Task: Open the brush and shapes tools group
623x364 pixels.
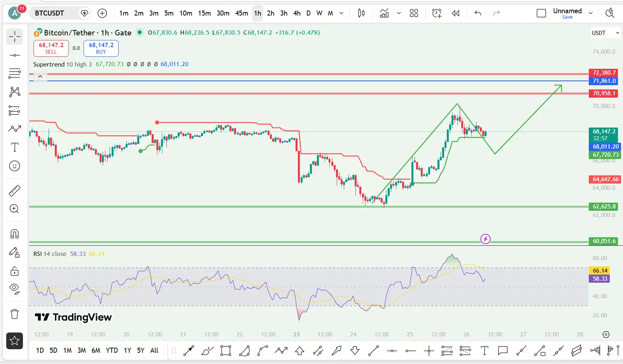Action: pyautogui.click(x=15, y=129)
